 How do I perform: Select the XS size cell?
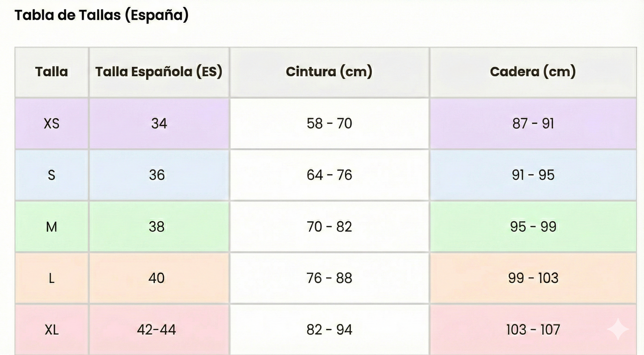coord(52,123)
